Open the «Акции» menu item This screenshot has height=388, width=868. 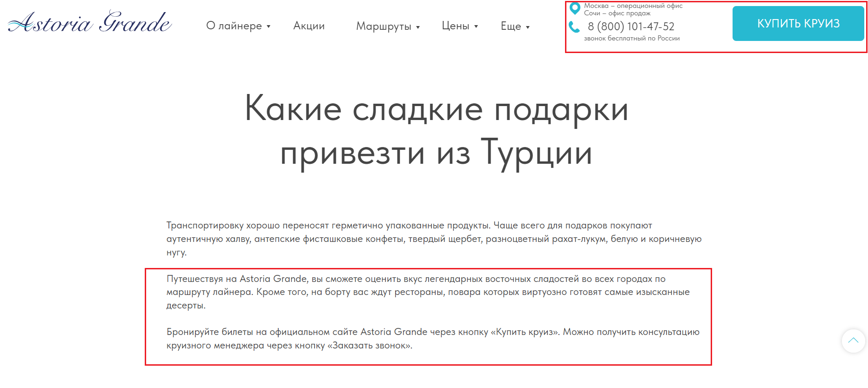(x=309, y=26)
